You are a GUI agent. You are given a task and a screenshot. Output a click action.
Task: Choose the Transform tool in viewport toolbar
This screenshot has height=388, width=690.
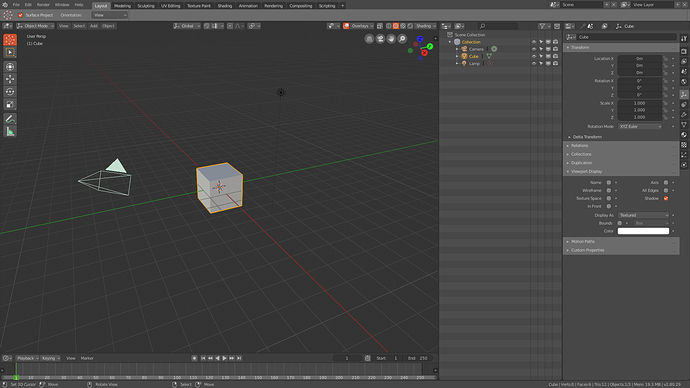[x=10, y=67]
